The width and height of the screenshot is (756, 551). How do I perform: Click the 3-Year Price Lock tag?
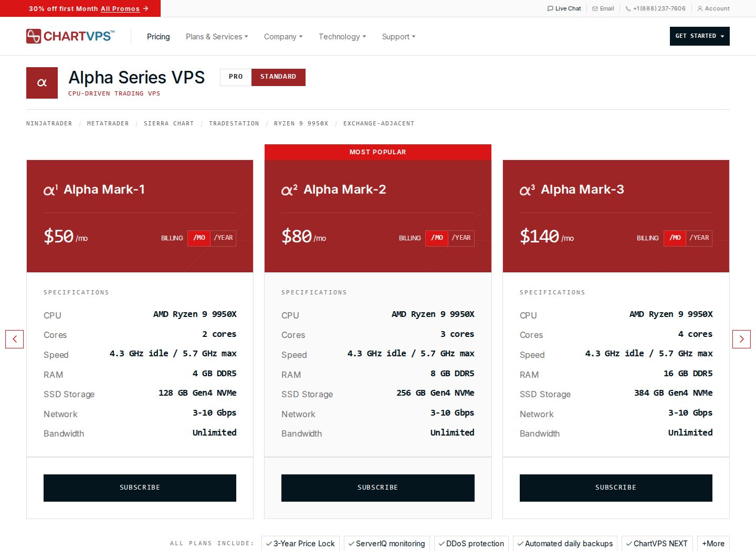300,544
